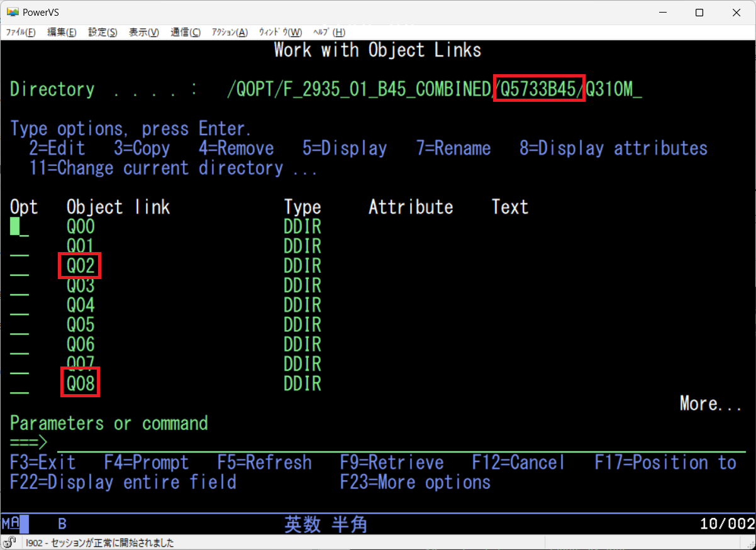This screenshot has height=550, width=756.
Task: Click the 5=Display option text
Action: [x=345, y=148]
